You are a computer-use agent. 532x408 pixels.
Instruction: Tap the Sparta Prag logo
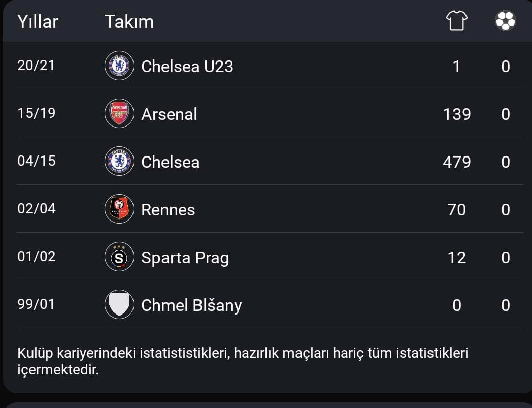[119, 257]
